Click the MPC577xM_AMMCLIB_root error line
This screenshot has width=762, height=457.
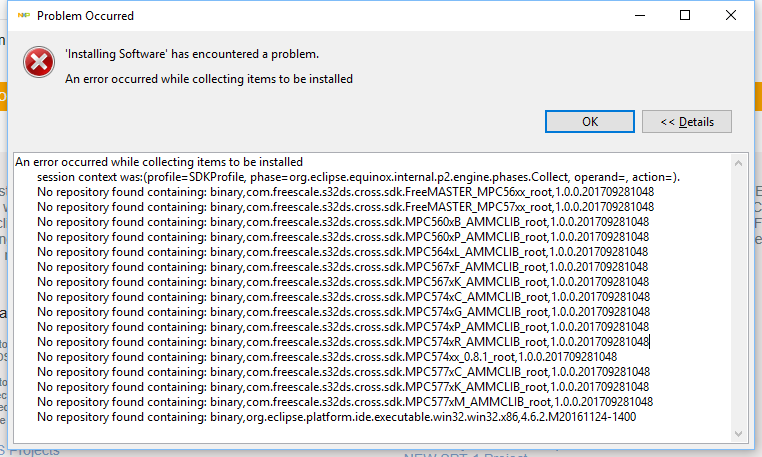tap(345, 402)
